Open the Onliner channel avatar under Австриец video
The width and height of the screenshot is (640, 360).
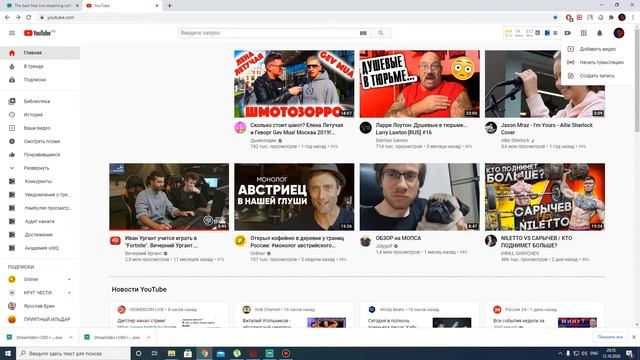click(240, 241)
